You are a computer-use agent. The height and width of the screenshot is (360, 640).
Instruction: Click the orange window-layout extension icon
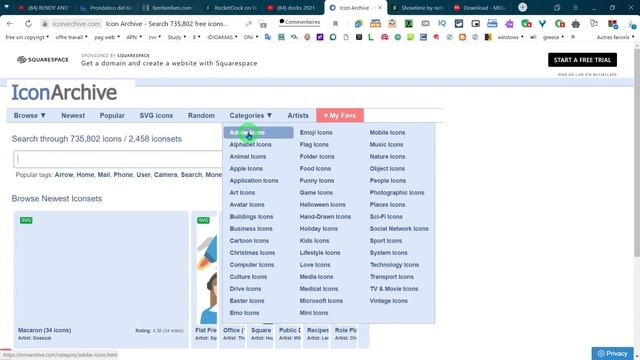pyautogui.click(x=375, y=24)
